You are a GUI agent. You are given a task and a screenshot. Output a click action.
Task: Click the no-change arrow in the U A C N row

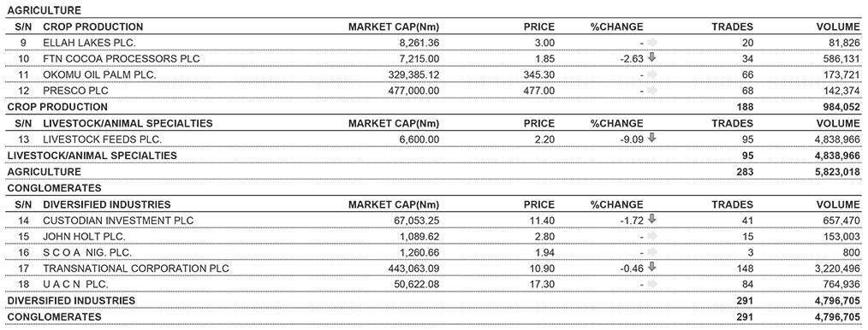pyautogui.click(x=651, y=284)
